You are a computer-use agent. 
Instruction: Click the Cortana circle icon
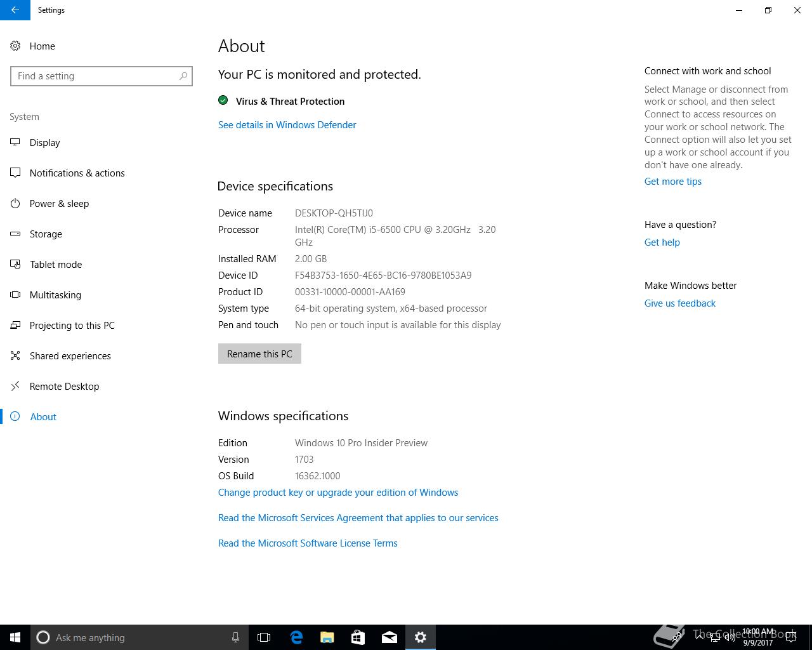point(43,637)
